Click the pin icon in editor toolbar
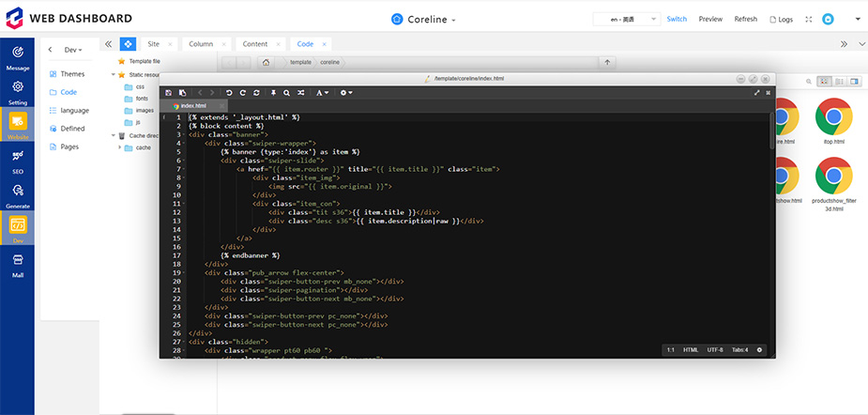Viewport: 868px width, 415px height. click(273, 93)
